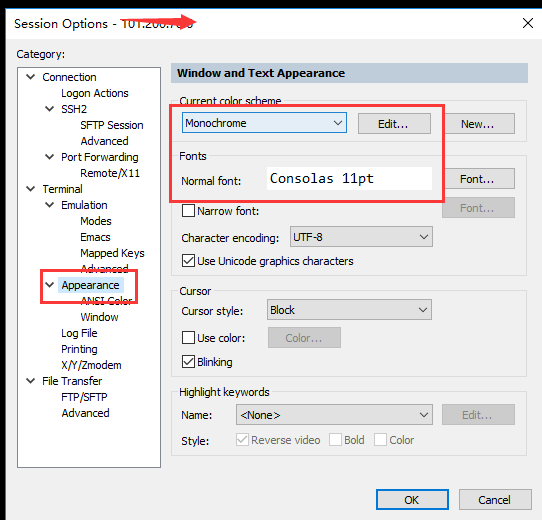Select Advanced under SSH2
542x520 pixels.
[104, 141]
